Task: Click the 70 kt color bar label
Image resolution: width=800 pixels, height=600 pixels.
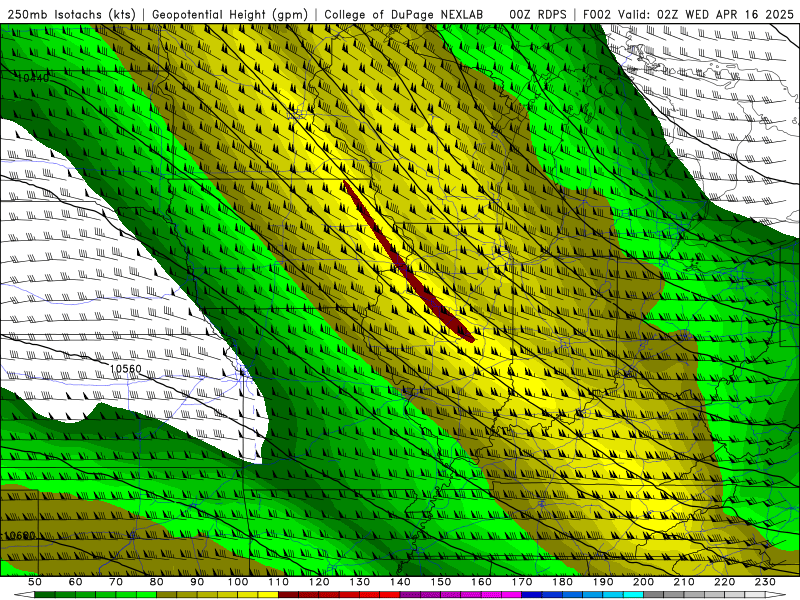Action: [x=116, y=582]
